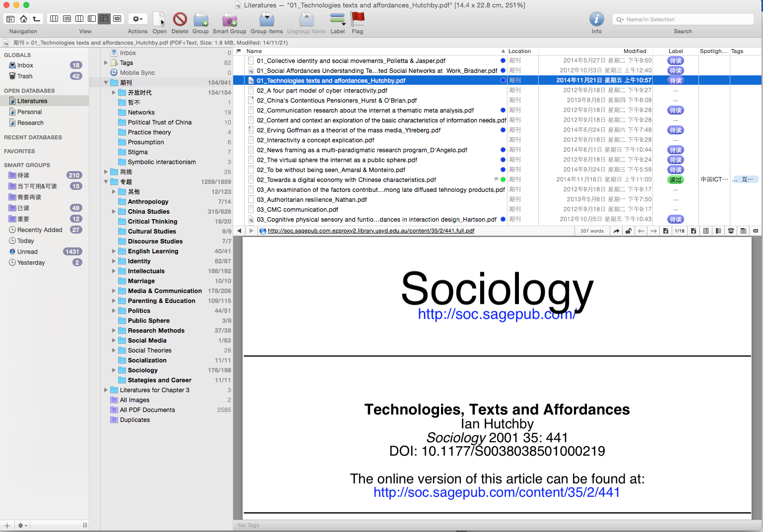Sort by the Label column header

coord(676,51)
